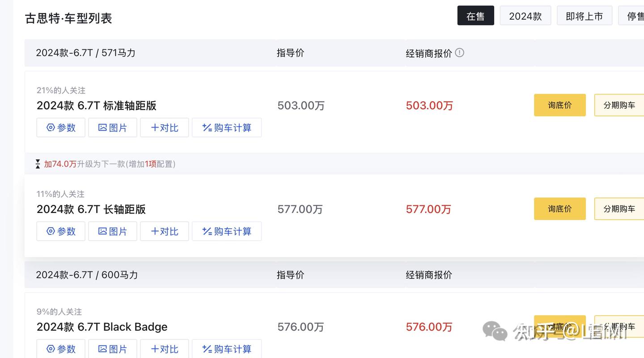Add 标准轴距版 to 对比 comparison
644x358 pixels.
pos(165,128)
